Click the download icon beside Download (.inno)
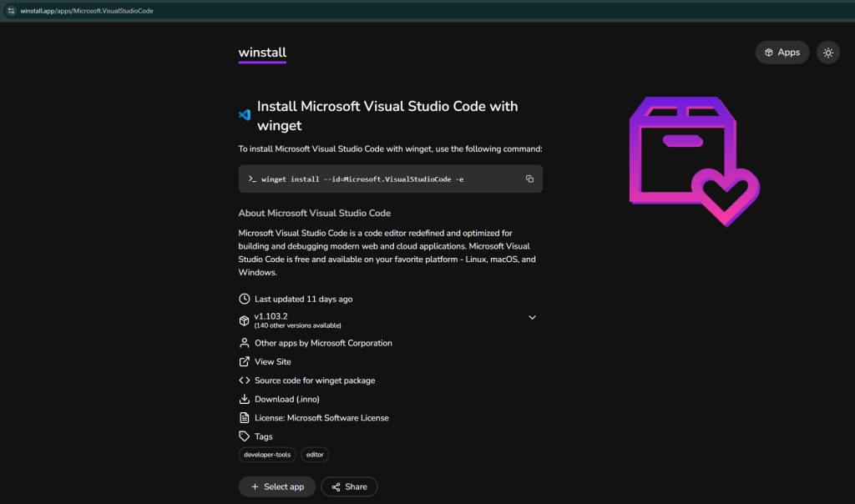The height and width of the screenshot is (504, 855). [x=244, y=399]
